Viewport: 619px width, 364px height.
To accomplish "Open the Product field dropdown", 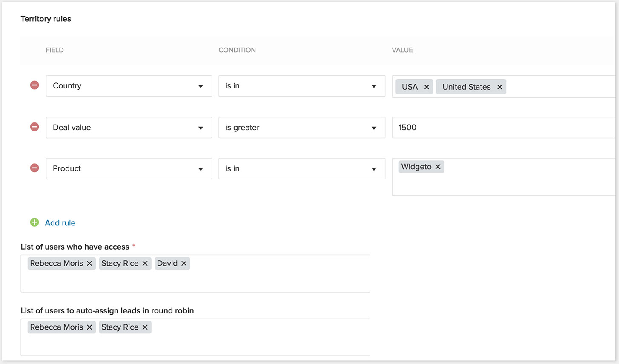I will 129,169.
